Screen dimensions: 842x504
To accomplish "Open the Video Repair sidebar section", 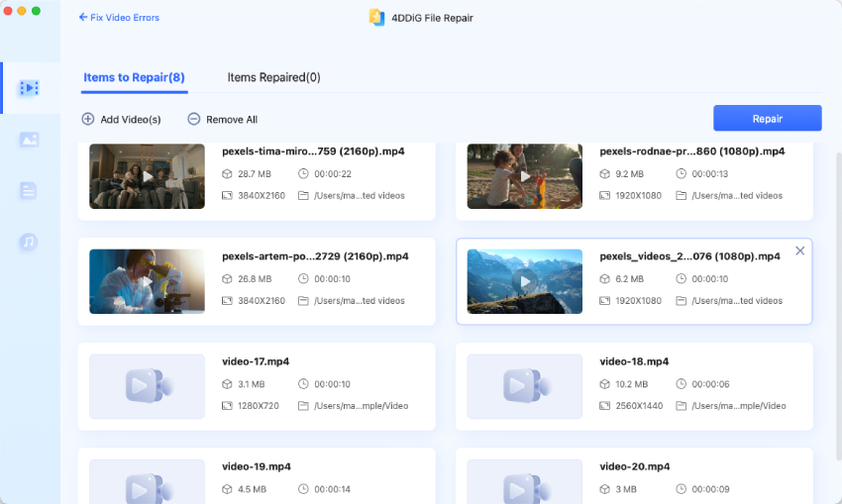I will point(29,87).
